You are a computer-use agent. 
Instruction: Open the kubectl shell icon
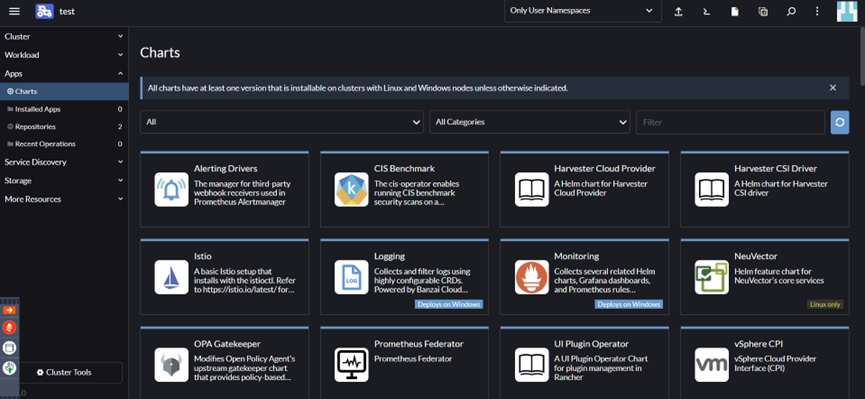(x=706, y=12)
